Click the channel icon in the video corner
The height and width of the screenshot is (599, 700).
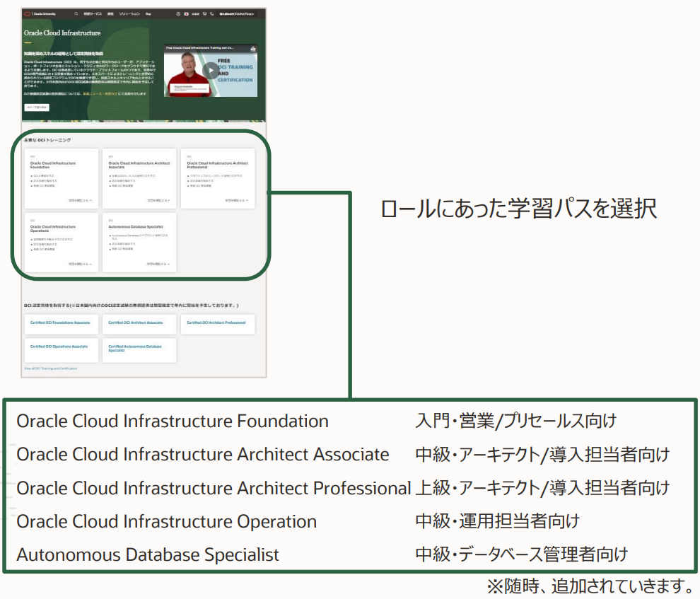(x=253, y=48)
